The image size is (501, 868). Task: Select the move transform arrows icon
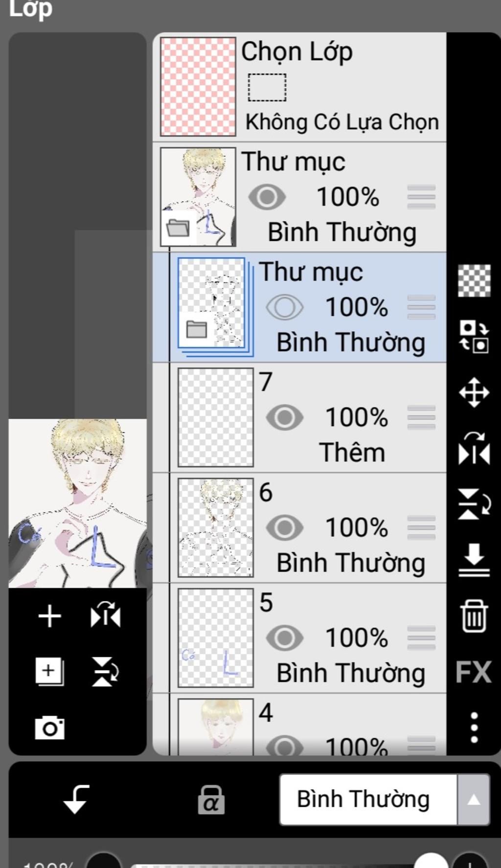tap(474, 392)
